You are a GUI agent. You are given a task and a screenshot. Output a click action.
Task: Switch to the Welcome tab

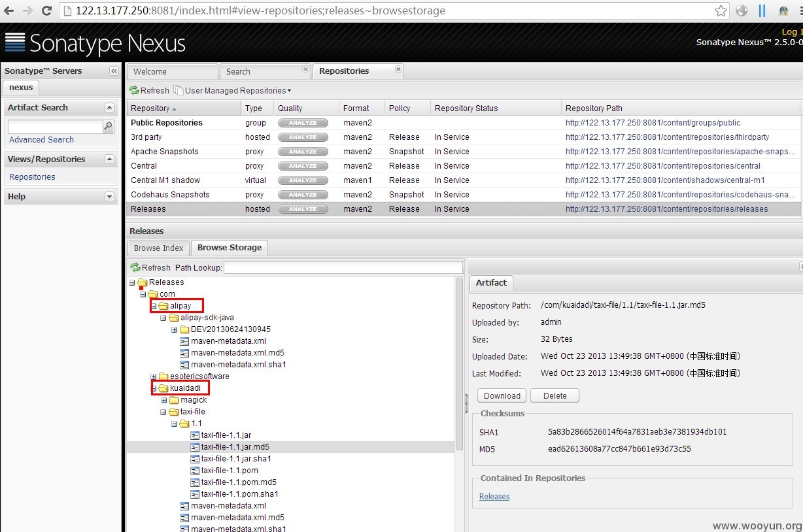click(172, 72)
